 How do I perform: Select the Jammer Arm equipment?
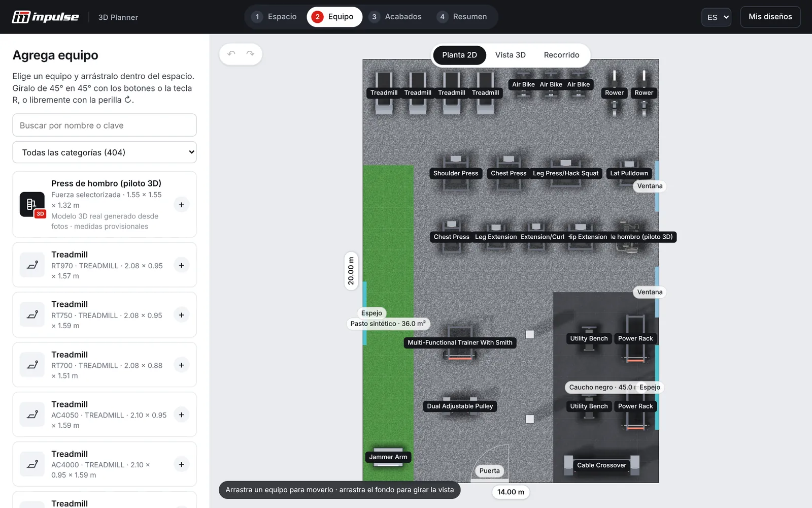tap(388, 457)
